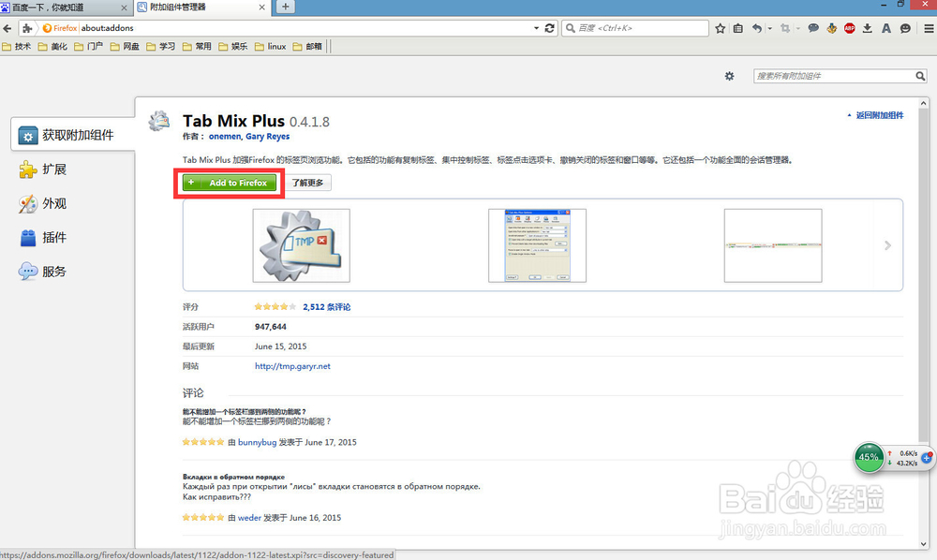This screenshot has height=560, width=937.
Task: Open the 邮箱 bookmarks folder
Action: 307,47
